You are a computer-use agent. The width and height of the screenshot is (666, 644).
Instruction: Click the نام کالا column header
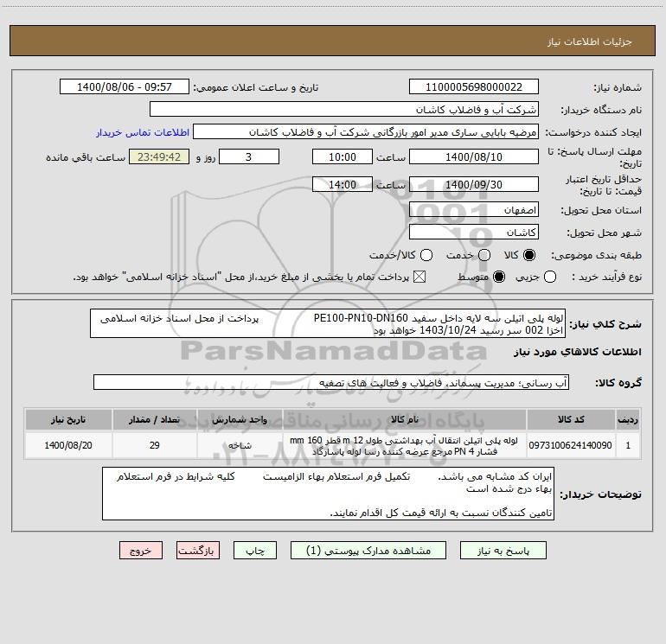coord(405,419)
